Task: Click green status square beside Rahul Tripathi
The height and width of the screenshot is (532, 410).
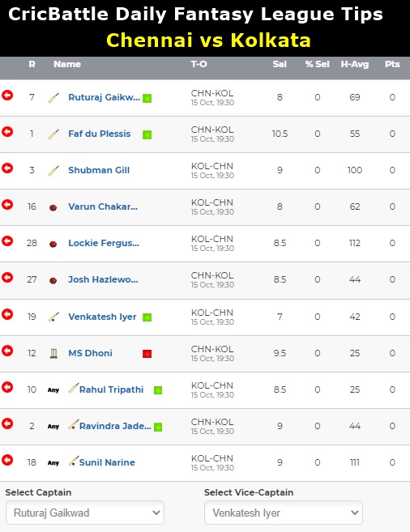Action: tap(158, 390)
